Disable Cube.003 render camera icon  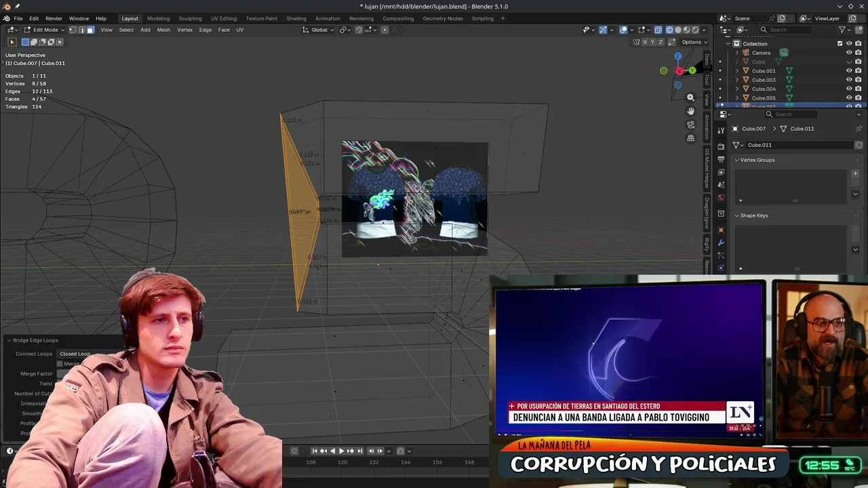(x=858, y=79)
